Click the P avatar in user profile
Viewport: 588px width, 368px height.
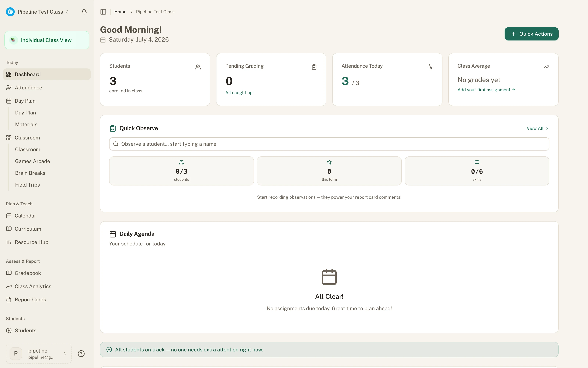[16, 353]
